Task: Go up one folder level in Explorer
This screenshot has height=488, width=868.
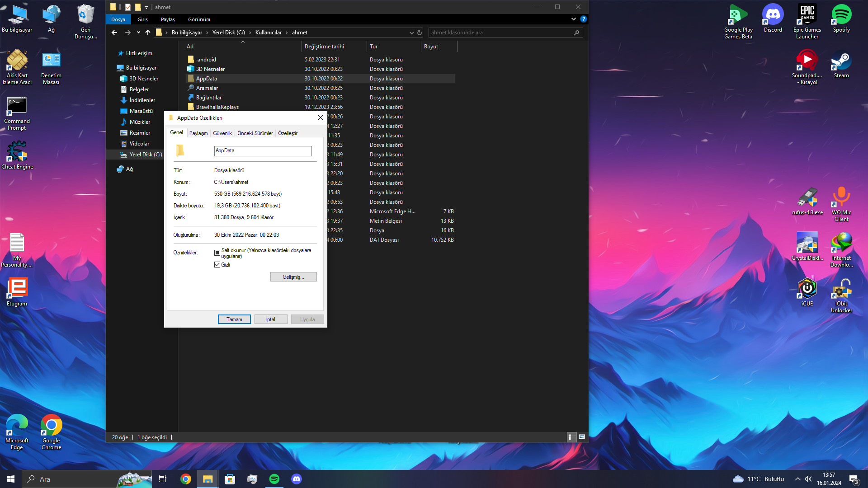Action: point(148,33)
